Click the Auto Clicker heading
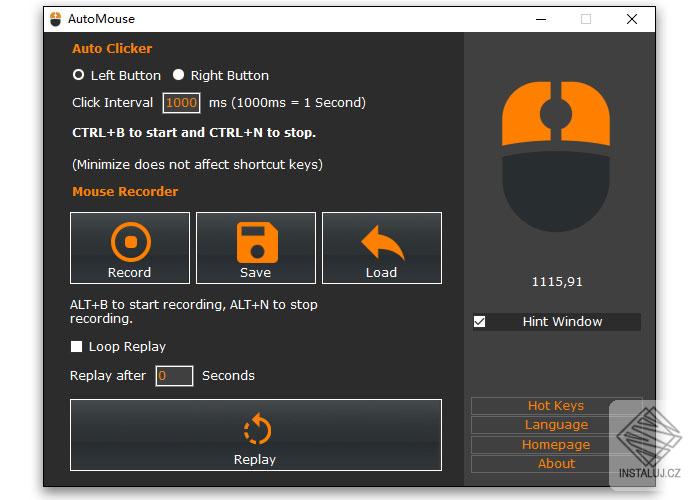This screenshot has height=500, width=700. 112,49
